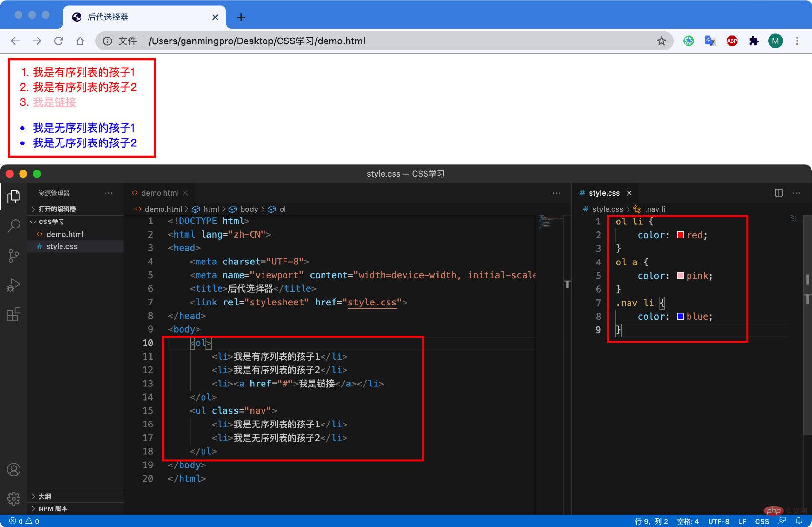Viewport: 812px width, 527px height.
Task: Open the Source Control view
Action: coord(14,255)
